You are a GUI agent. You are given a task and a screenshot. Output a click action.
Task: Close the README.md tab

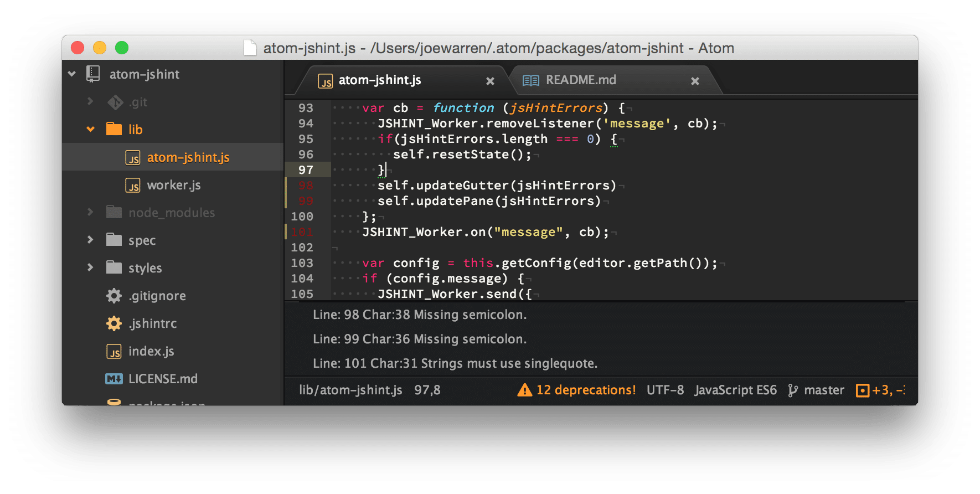(x=695, y=81)
